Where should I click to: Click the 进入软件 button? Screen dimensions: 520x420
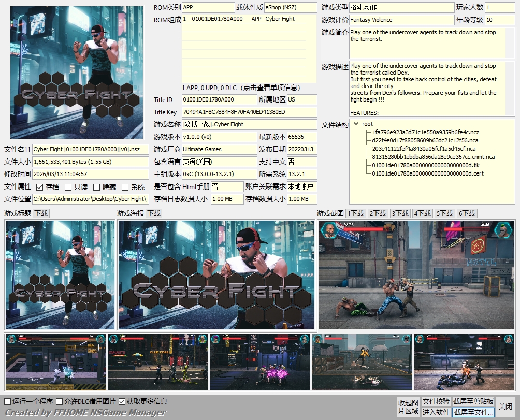pyautogui.click(x=436, y=412)
